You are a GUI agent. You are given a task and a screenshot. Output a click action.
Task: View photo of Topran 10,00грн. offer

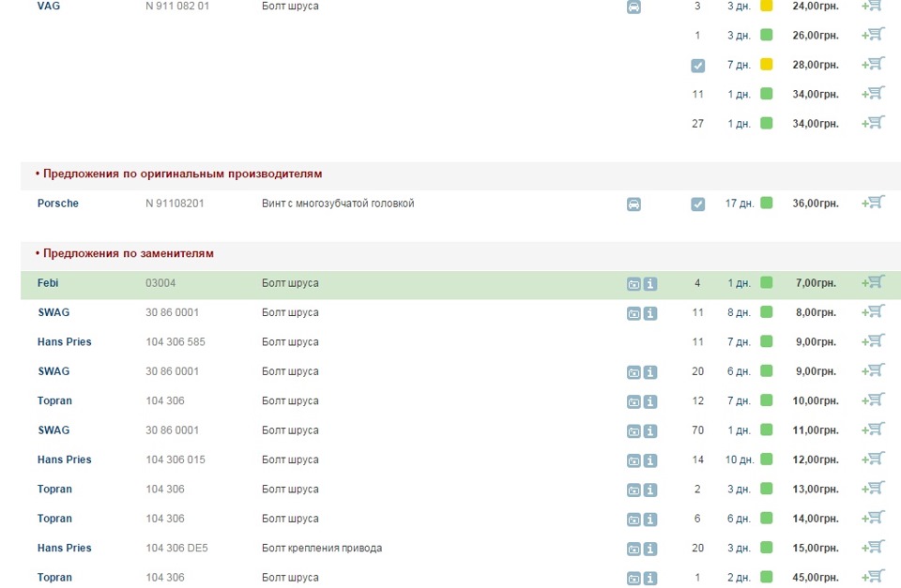click(634, 401)
